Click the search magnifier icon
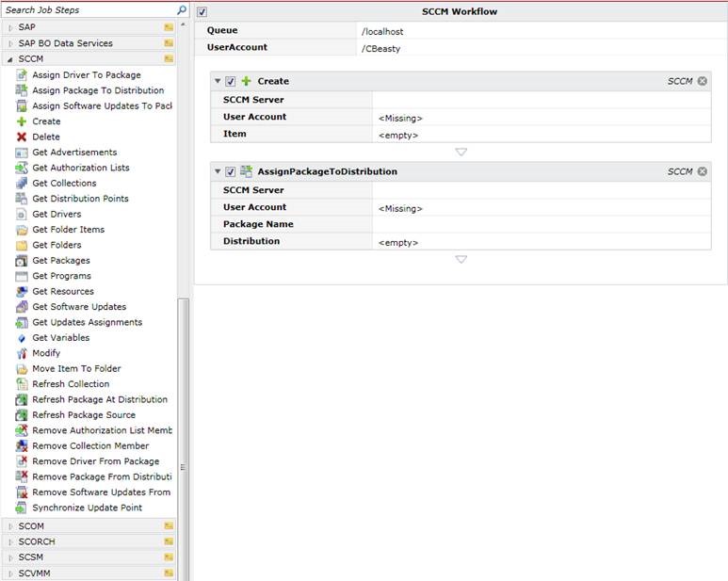Viewport: 728px width, 581px height. coord(182,9)
